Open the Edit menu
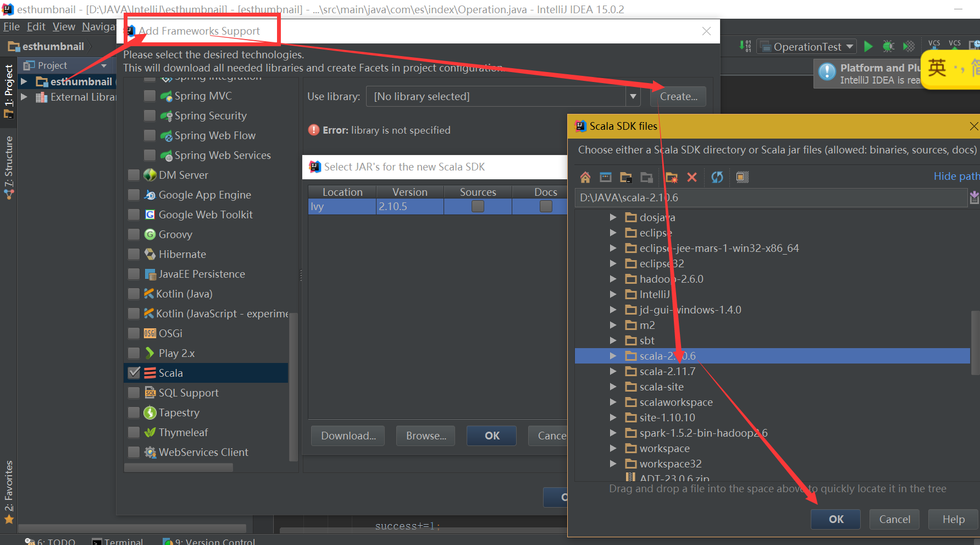The height and width of the screenshot is (545, 980). (x=36, y=26)
